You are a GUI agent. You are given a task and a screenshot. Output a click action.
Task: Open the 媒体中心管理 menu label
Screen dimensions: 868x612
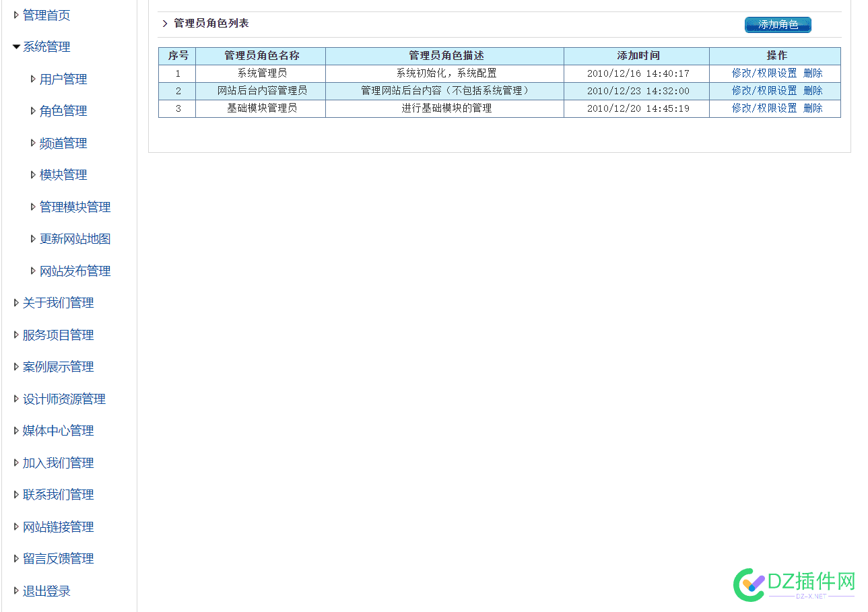click(x=58, y=431)
